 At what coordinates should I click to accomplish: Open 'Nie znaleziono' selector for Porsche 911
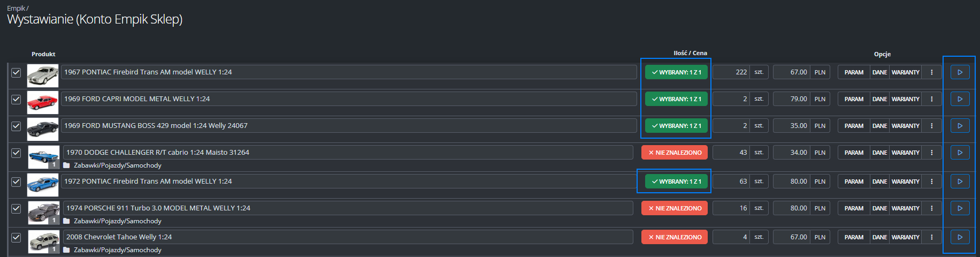(x=675, y=208)
